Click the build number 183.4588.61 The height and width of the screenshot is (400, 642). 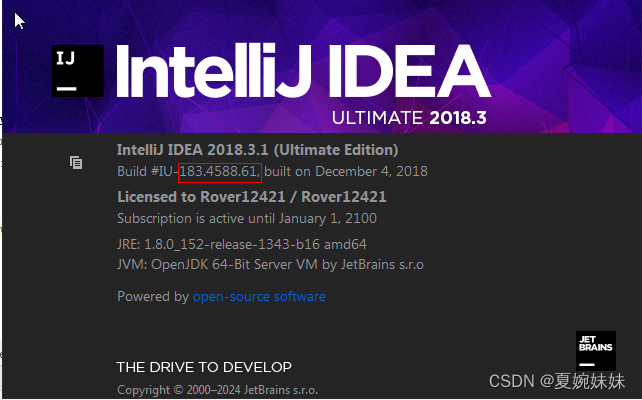pos(218,172)
